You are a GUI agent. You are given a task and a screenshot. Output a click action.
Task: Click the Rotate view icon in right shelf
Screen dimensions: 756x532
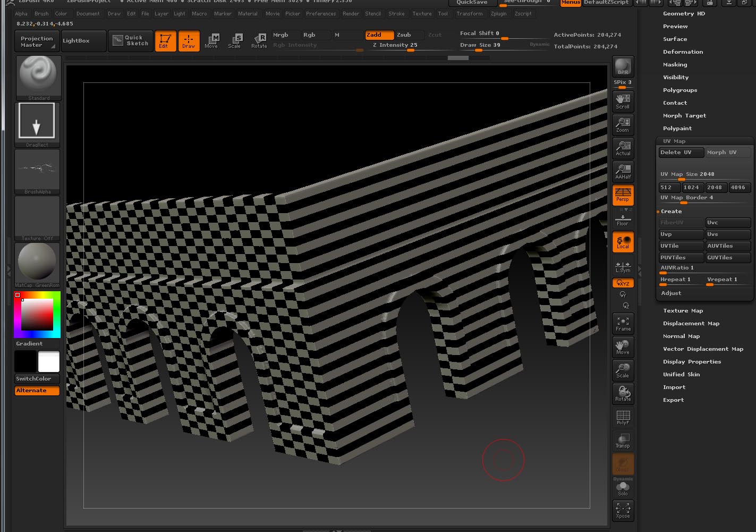pos(623,393)
